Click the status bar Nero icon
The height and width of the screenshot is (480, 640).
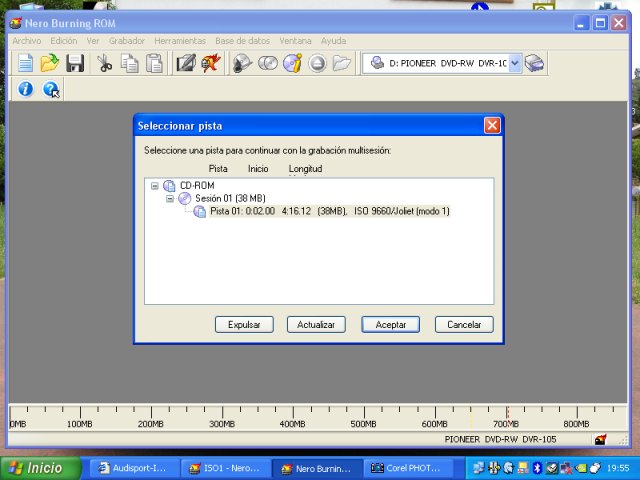pyautogui.click(x=600, y=440)
